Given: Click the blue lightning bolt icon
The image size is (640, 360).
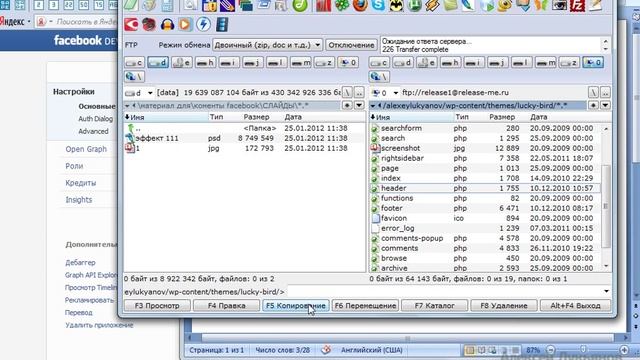Looking at the screenshot, I should pyautogui.click(x=203, y=24).
